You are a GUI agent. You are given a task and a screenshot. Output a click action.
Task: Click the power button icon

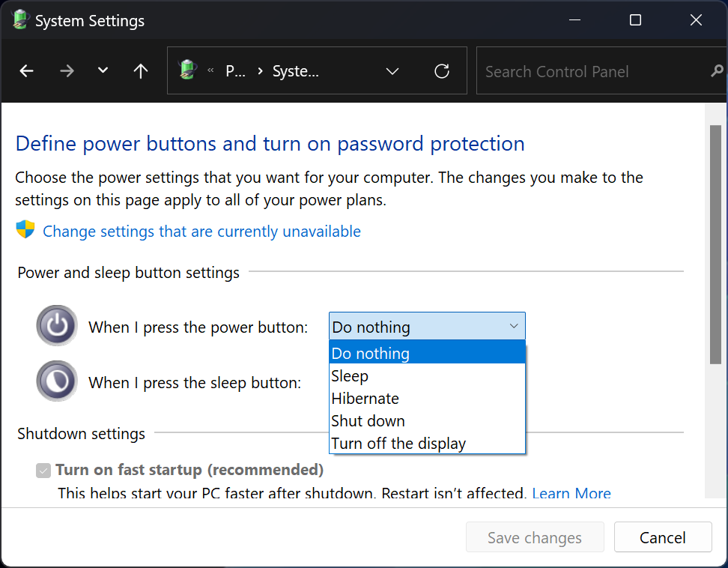coord(56,325)
